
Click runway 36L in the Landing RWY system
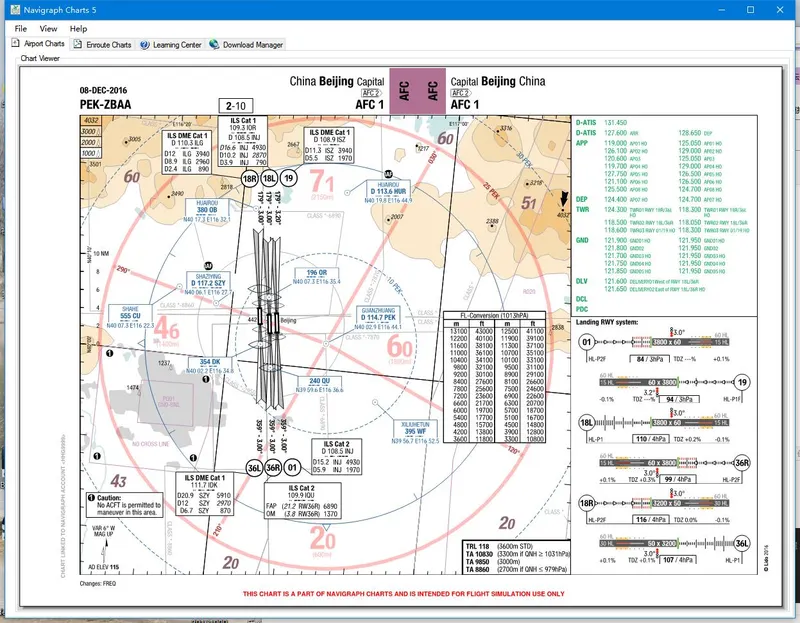pos(742,543)
